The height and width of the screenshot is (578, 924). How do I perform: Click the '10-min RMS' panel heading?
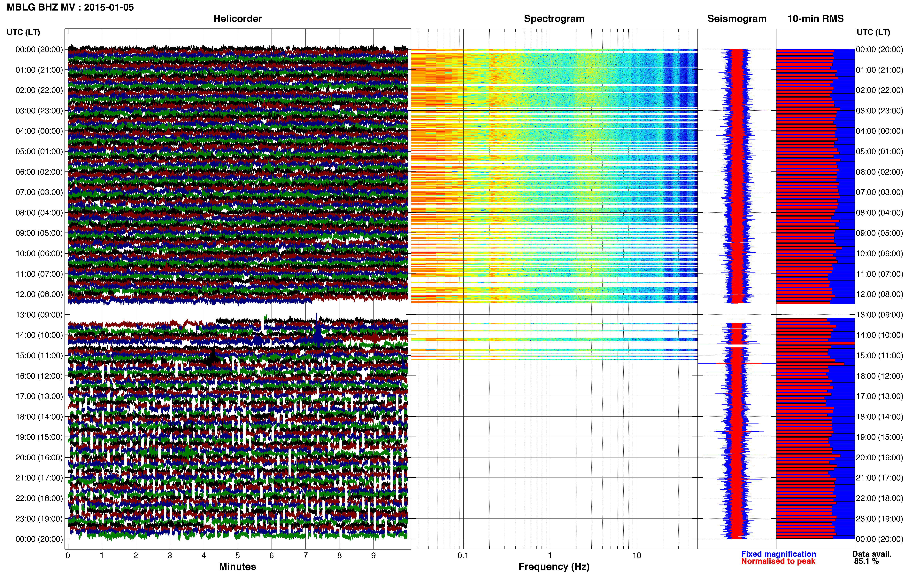[x=816, y=19]
